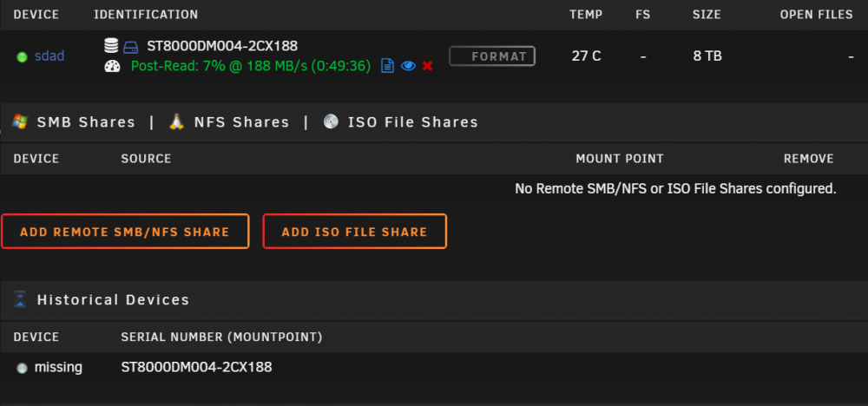Toggle preclear preview with the eye icon

point(408,67)
